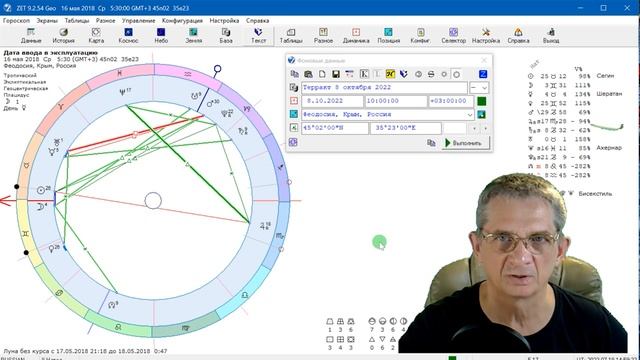Open the Разное menu
This screenshot has height=360, width=640.
[x=106, y=20]
